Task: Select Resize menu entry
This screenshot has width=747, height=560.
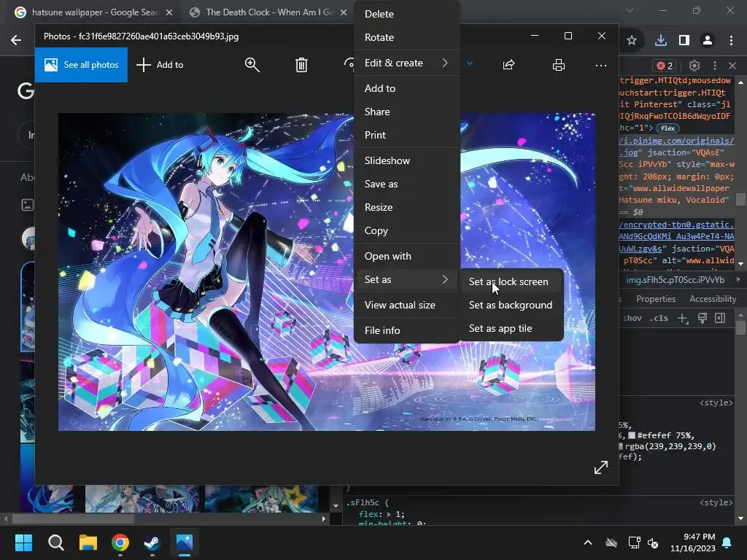Action: click(407, 207)
